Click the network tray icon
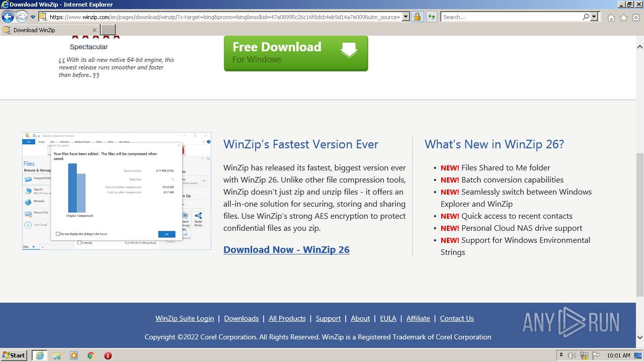The image size is (644, 362). click(x=584, y=355)
